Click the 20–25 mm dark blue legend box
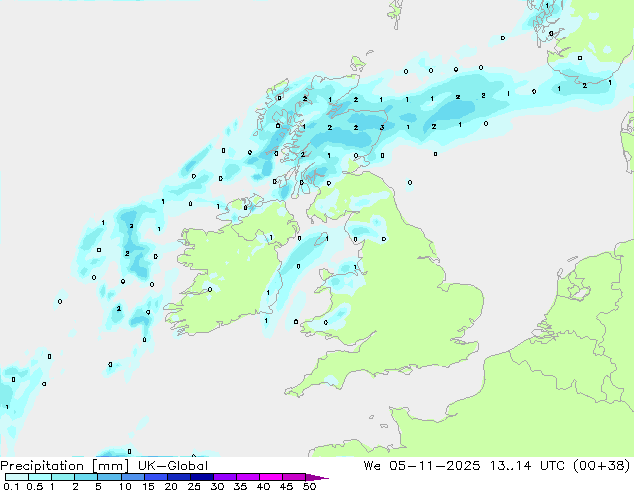Viewport: 634px width, 490px height. click(x=179, y=477)
